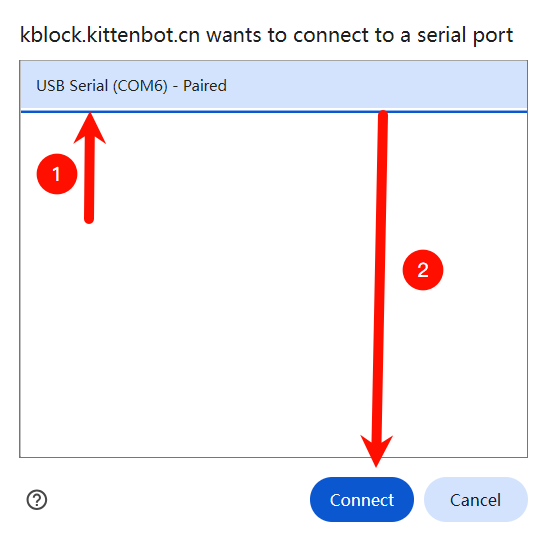Click the downward red arrowhead above Connect

coord(376,451)
